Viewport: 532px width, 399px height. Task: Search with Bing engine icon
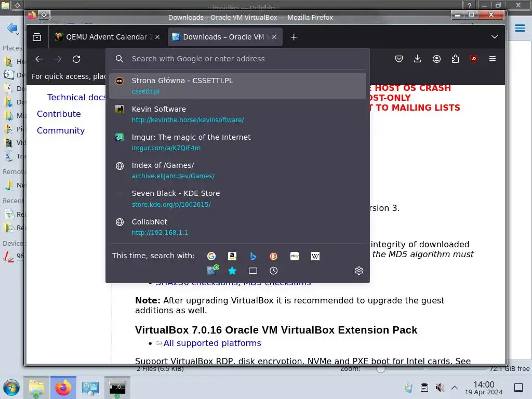(253, 256)
